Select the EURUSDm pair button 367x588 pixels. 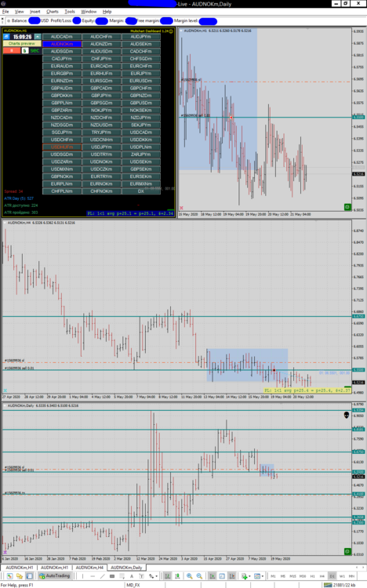[140, 81]
